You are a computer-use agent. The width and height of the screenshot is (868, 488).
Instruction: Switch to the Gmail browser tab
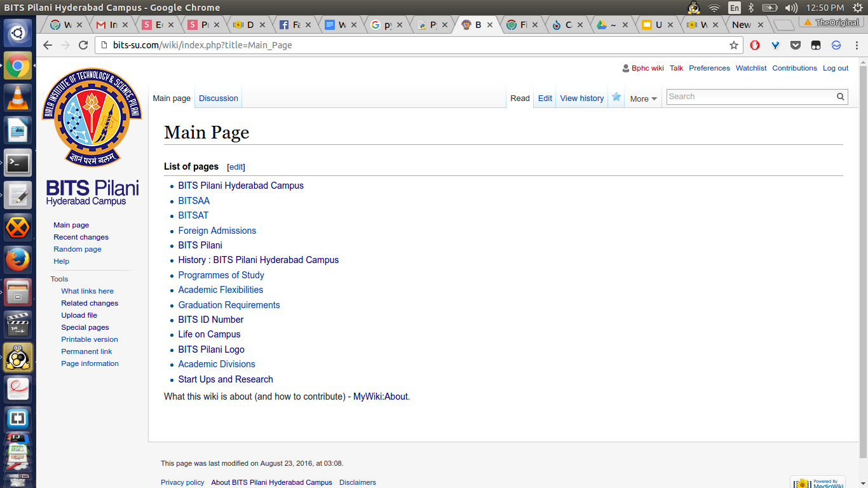[x=111, y=25]
